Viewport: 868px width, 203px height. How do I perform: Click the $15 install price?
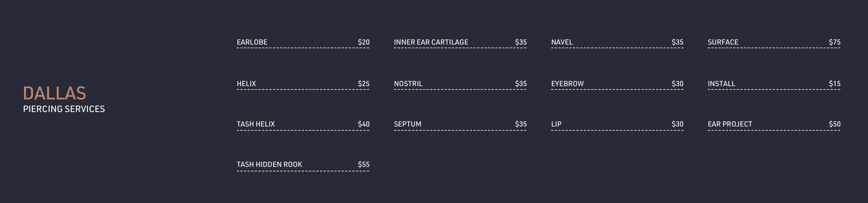tap(834, 84)
